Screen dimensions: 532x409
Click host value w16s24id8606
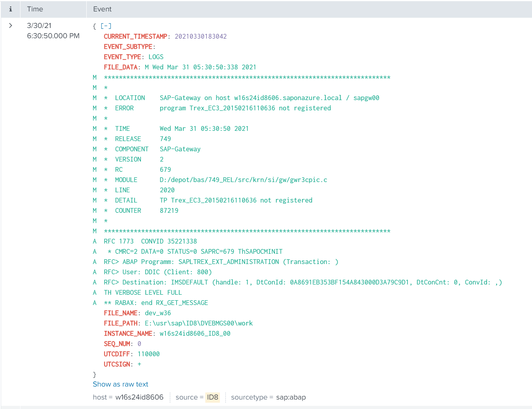(x=139, y=397)
